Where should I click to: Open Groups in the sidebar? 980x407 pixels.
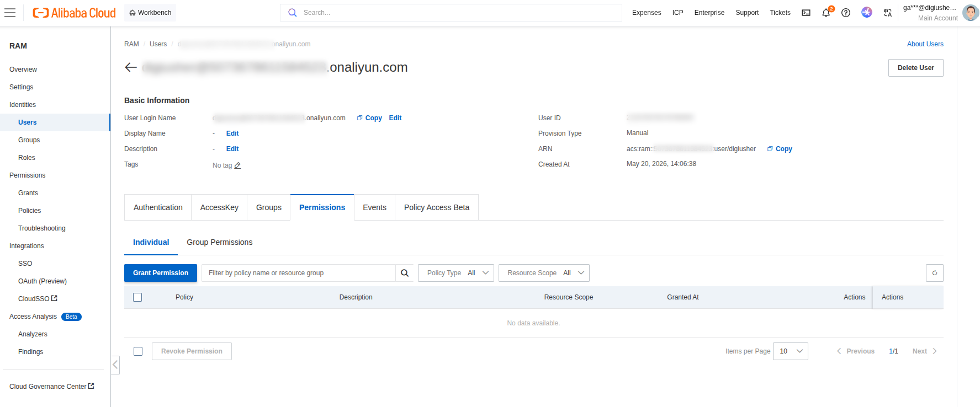29,140
